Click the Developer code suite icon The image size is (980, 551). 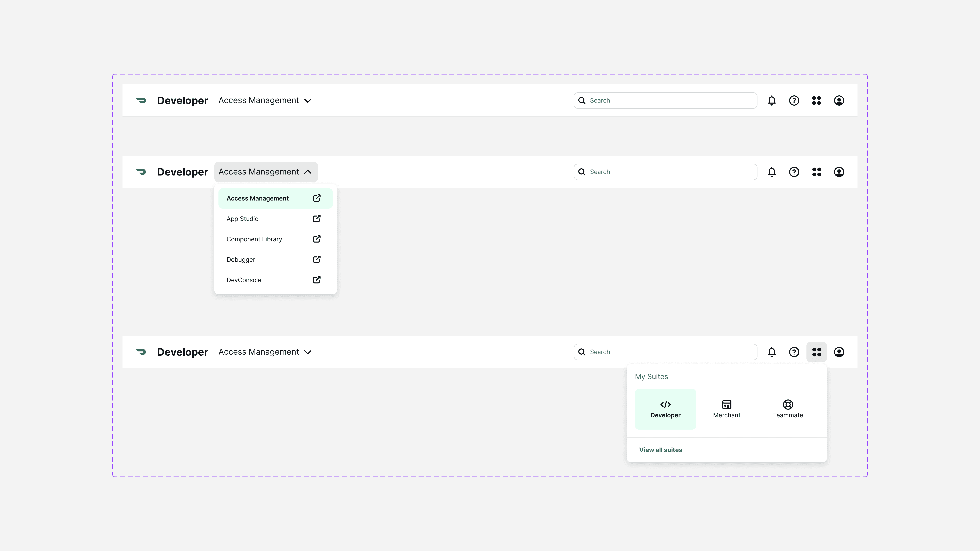665,405
